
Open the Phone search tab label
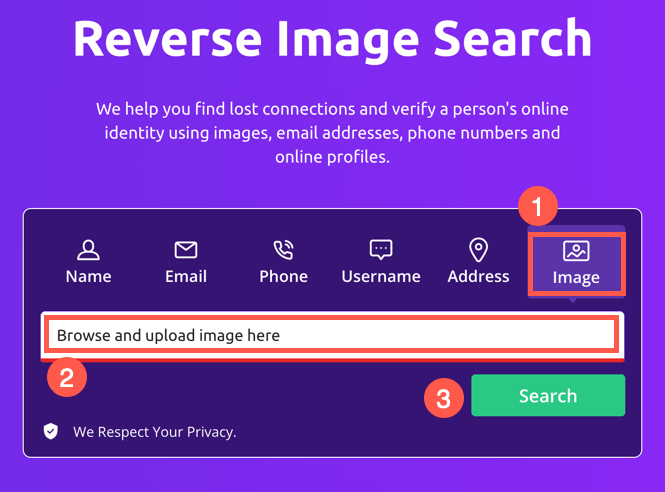coord(283,277)
